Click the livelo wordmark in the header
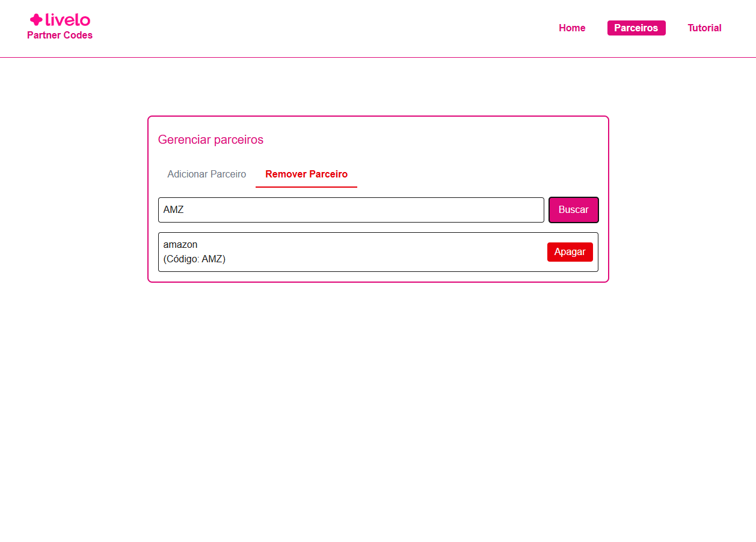Viewport: 756px width, 542px height. 68,20
